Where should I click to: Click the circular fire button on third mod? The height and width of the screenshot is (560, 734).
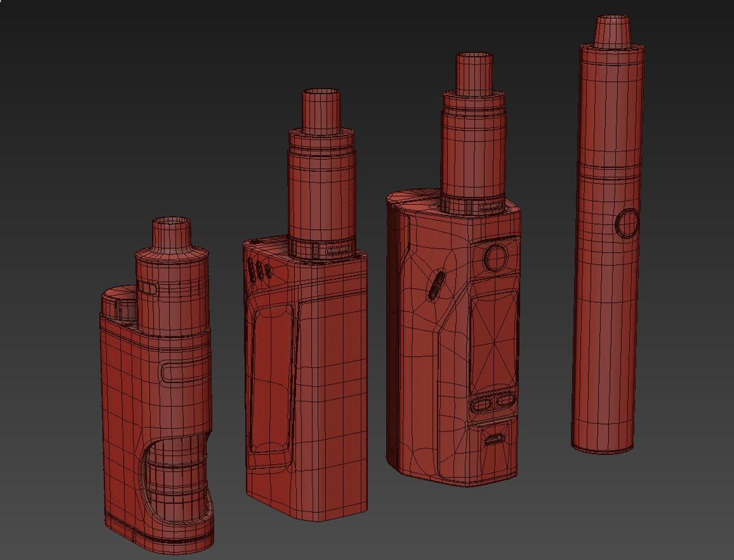click(x=496, y=258)
